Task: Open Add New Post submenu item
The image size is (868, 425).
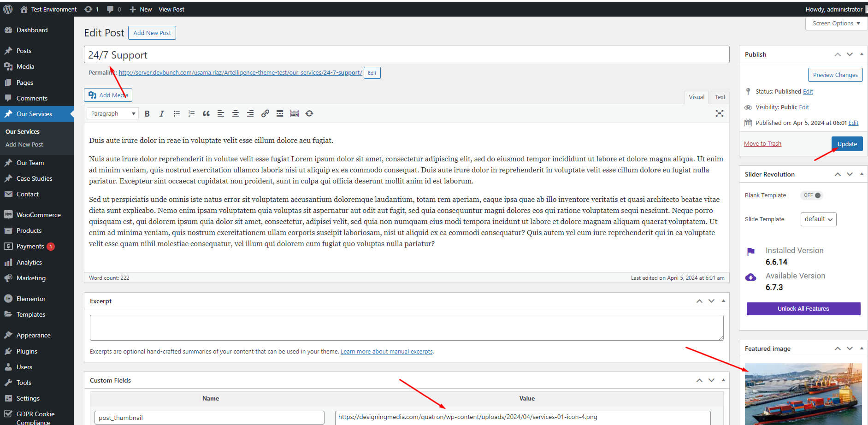Action: [24, 145]
